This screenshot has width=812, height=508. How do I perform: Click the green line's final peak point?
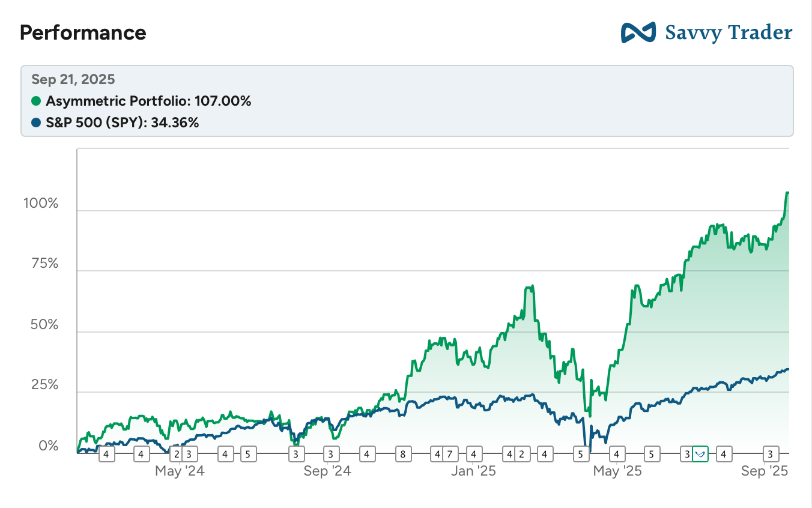point(787,193)
